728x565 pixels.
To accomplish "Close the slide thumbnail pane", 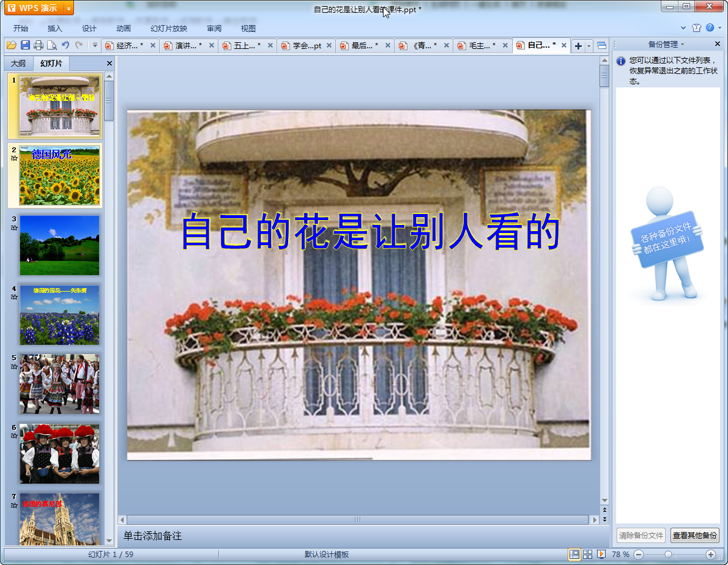I will [110, 63].
